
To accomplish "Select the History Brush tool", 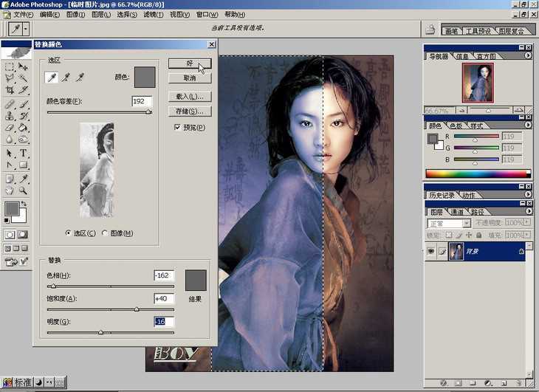I will click(x=23, y=116).
